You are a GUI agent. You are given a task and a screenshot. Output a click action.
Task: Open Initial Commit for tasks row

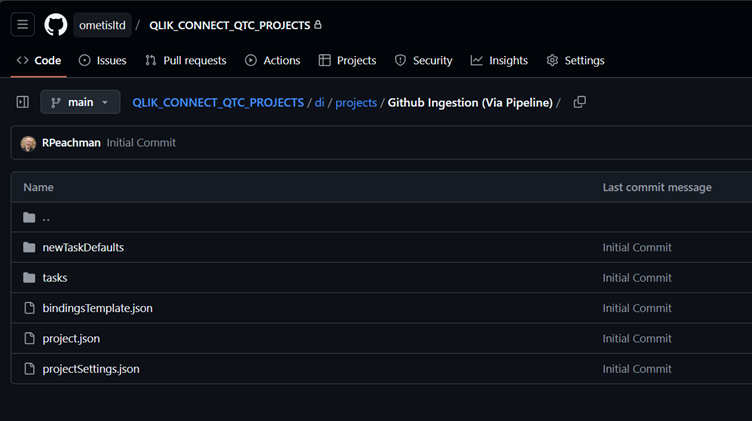[x=637, y=278]
